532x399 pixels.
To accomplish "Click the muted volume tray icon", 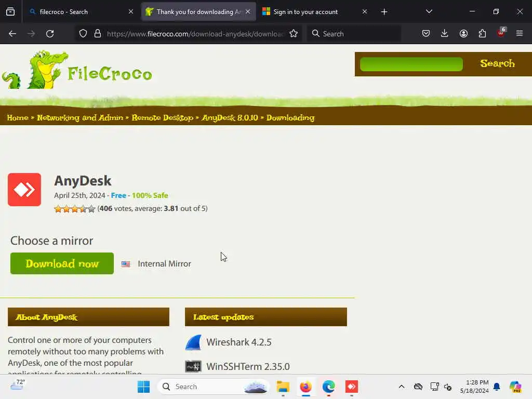I will [448, 387].
